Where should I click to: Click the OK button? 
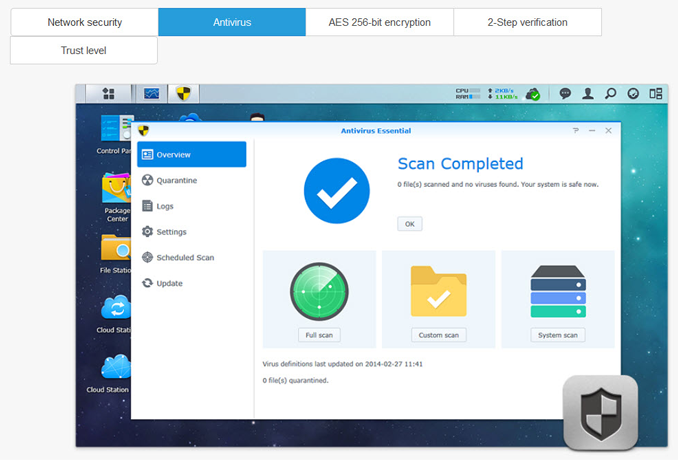coord(409,224)
